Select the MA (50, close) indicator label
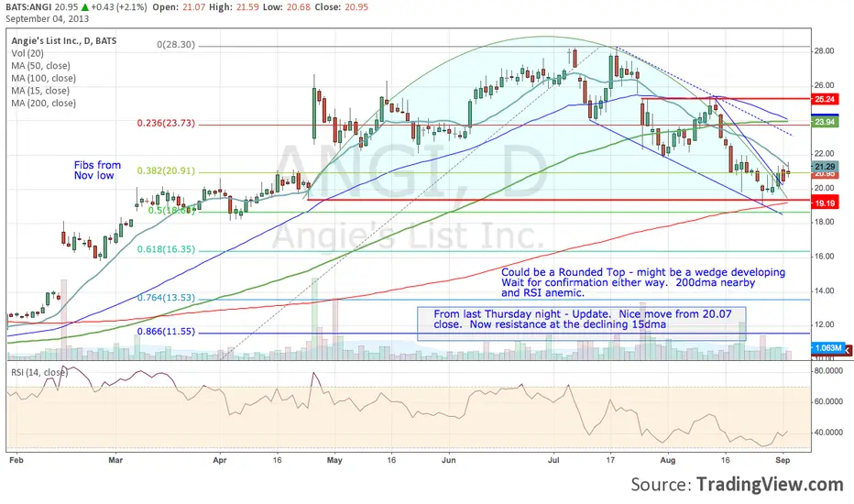The image size is (854, 504). (x=41, y=66)
